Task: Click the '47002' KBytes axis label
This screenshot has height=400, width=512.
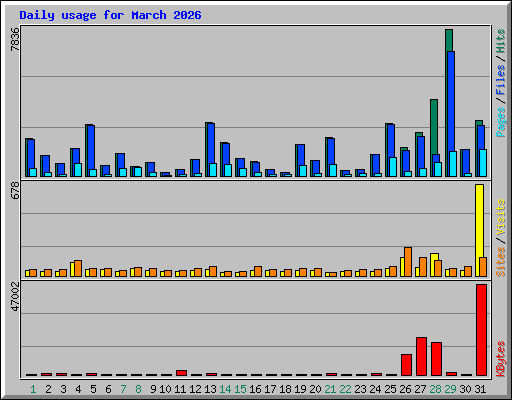Action: pyautogui.click(x=15, y=297)
